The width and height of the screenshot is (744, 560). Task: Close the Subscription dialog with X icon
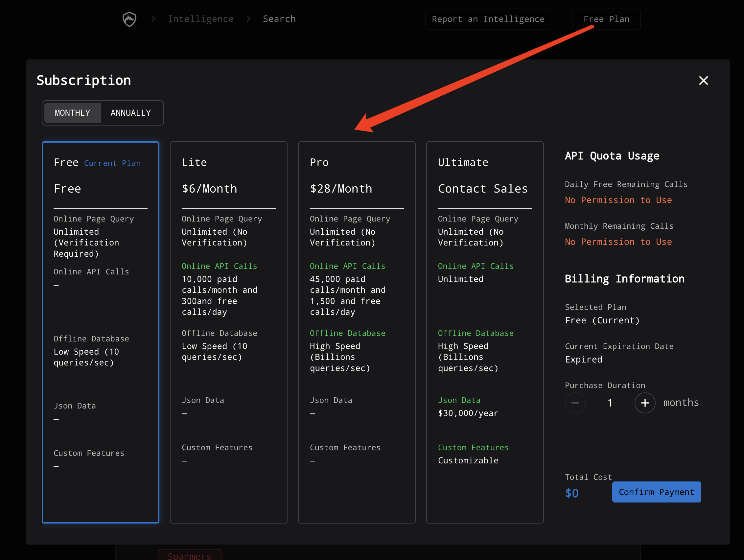pyautogui.click(x=703, y=81)
